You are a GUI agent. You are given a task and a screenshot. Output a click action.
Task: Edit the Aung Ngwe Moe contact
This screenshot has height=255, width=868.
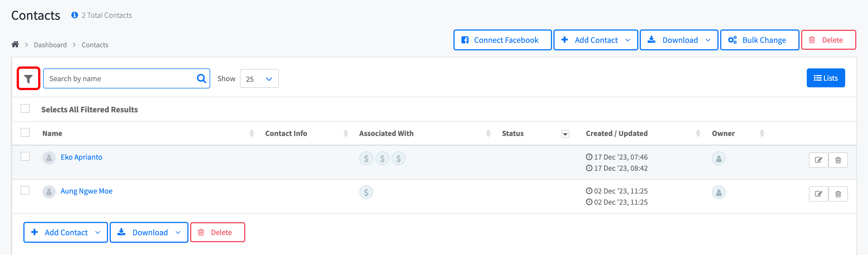coord(818,194)
